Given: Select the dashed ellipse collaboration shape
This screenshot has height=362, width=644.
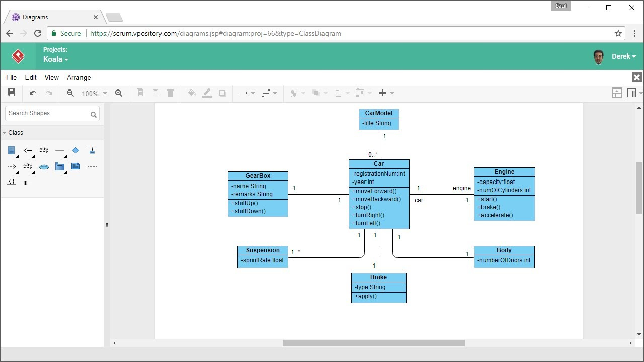Looking at the screenshot, I should (44, 166).
